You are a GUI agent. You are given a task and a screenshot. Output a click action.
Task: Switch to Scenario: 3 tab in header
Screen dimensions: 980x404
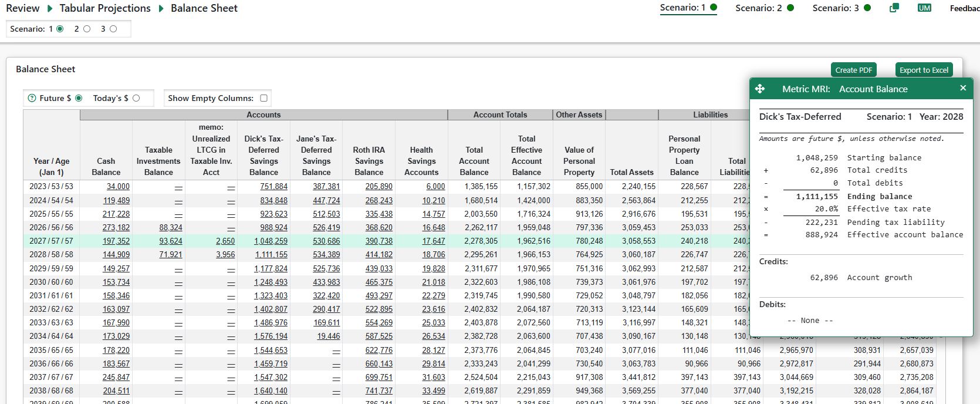pos(842,8)
